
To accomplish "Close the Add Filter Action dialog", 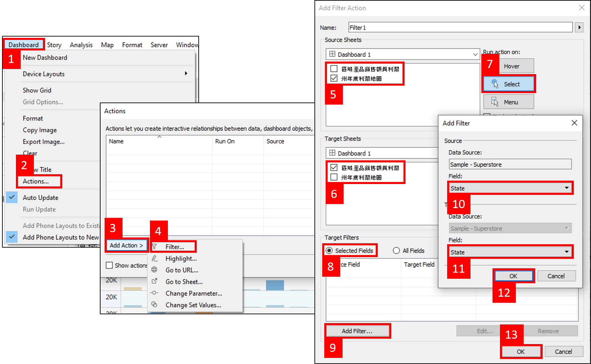I will (582, 7).
